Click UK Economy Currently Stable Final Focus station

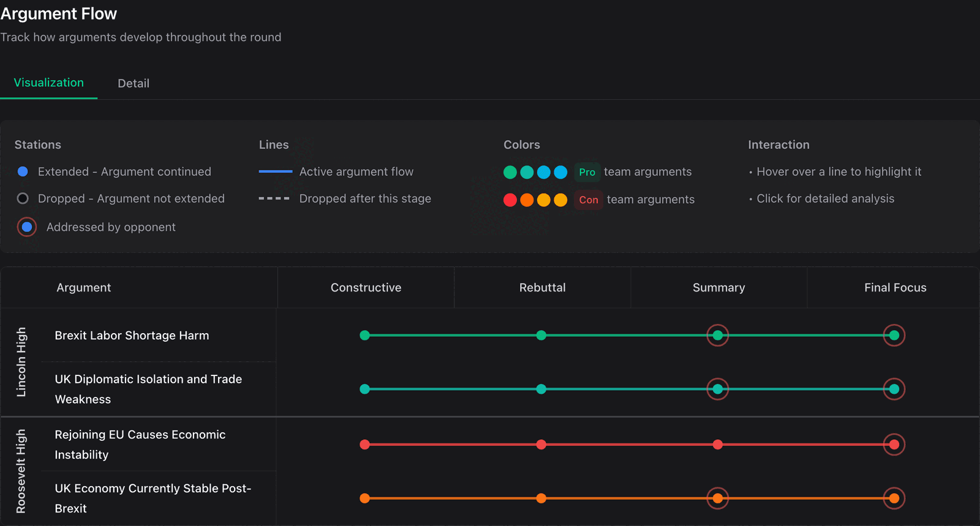[x=894, y=498]
